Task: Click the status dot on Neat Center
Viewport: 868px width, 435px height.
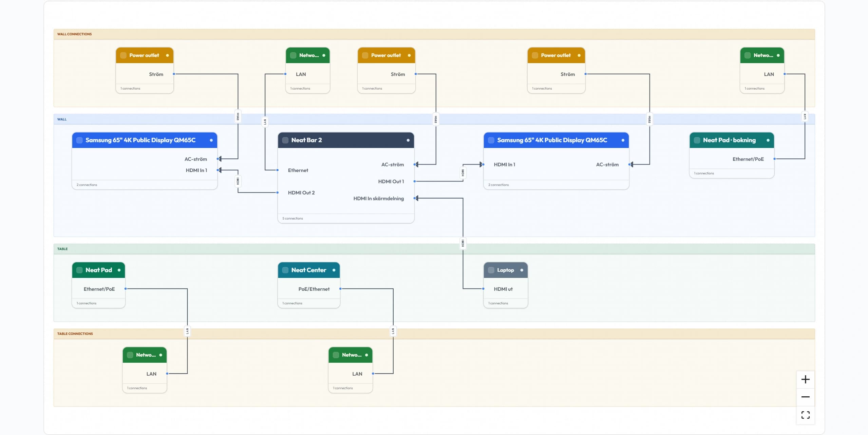Action: tap(334, 270)
